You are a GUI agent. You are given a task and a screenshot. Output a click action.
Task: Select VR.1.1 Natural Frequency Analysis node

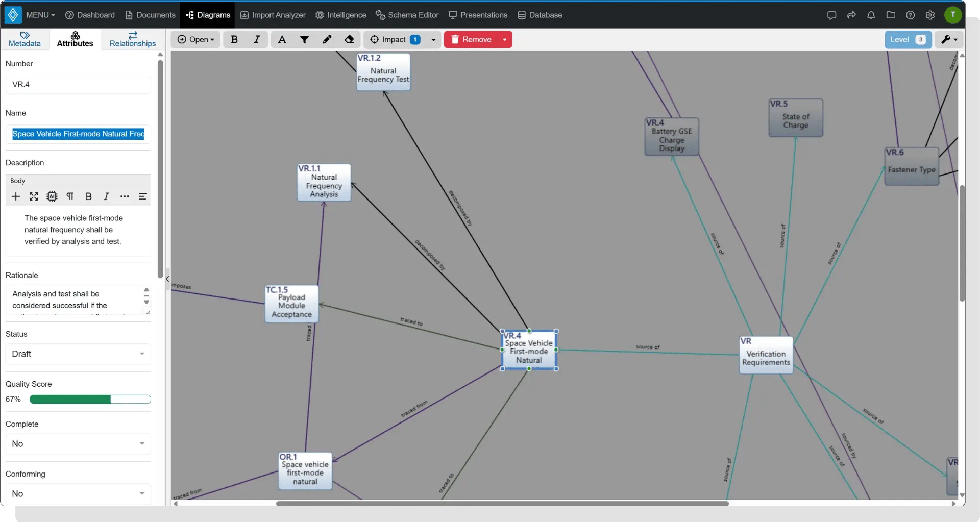click(x=324, y=182)
